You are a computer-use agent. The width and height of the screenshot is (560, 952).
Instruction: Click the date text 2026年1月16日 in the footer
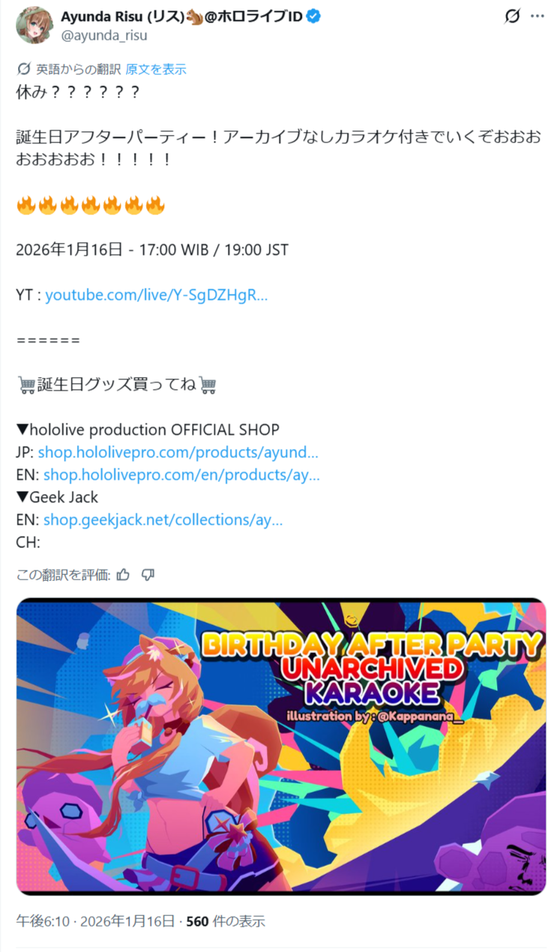pyautogui.click(x=127, y=921)
